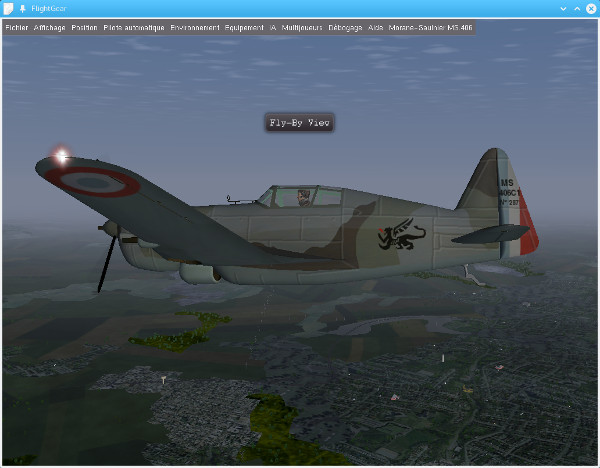Click the Fly-By View label
The height and width of the screenshot is (468, 600).
298,123
